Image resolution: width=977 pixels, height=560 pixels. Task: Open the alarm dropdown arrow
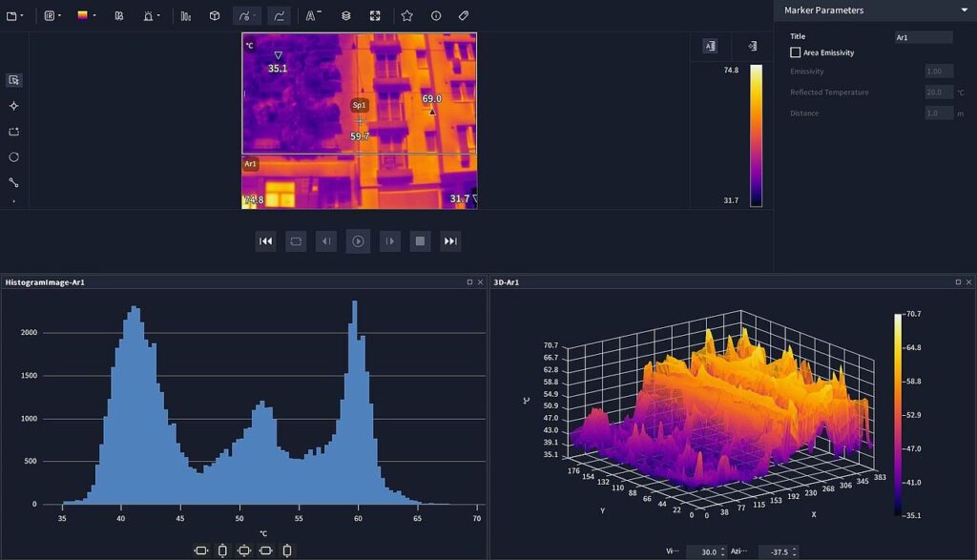[x=158, y=16]
